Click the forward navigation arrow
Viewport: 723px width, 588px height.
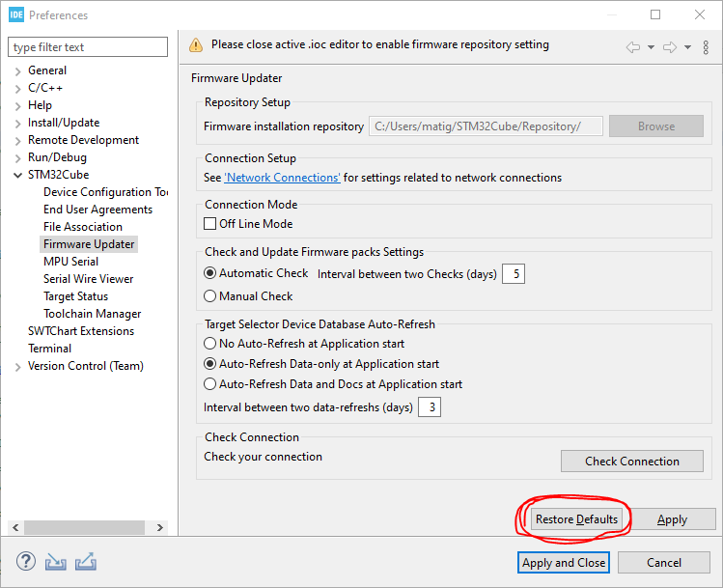pyautogui.click(x=671, y=46)
